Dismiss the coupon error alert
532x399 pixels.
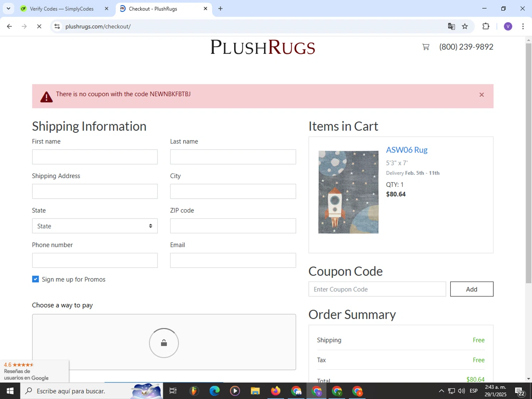click(481, 95)
